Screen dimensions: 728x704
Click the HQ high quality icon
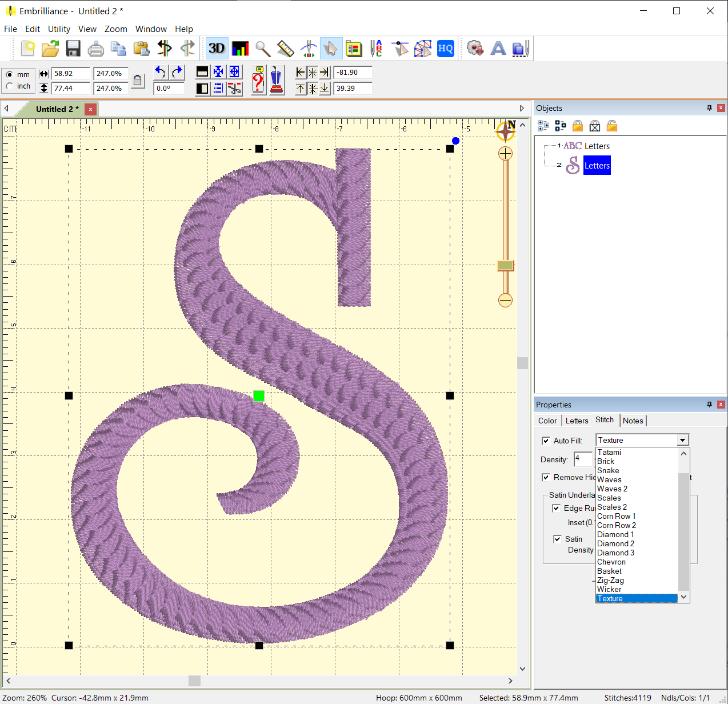tap(445, 49)
